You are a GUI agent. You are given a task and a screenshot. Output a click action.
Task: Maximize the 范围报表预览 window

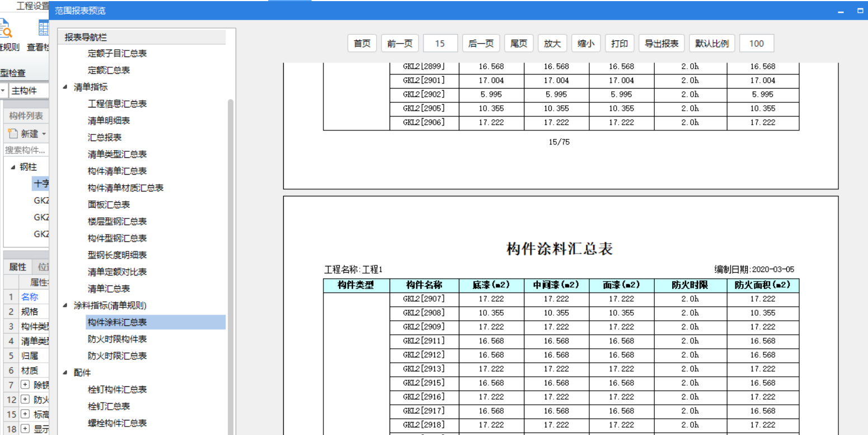(x=860, y=11)
